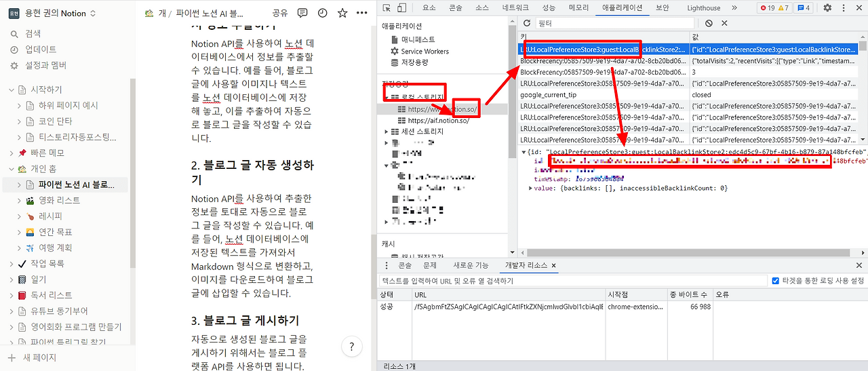
Task: Refresh the storage table
Action: pos(526,23)
